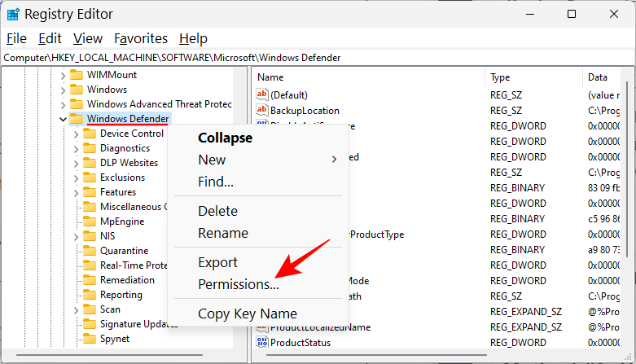Screen dimensions: 636x364
Task: Collapse the Windows Defender tree node chevron
Action: [63, 119]
